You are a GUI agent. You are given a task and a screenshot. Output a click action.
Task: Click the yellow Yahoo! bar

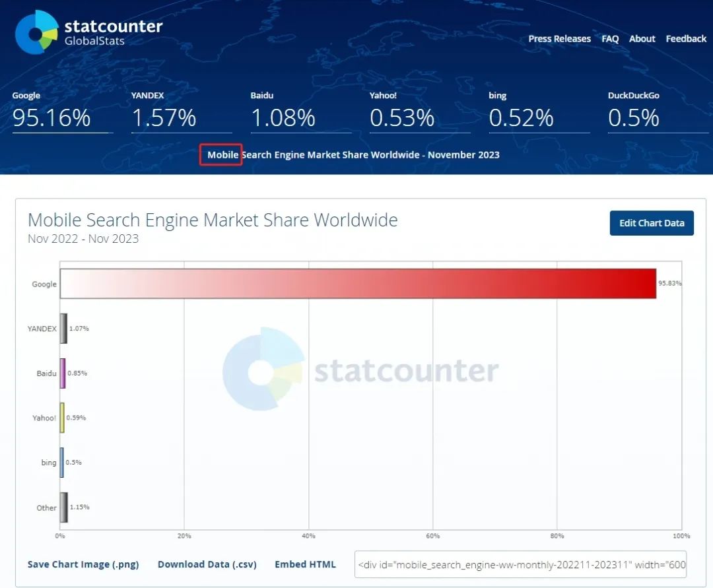pyautogui.click(x=62, y=418)
